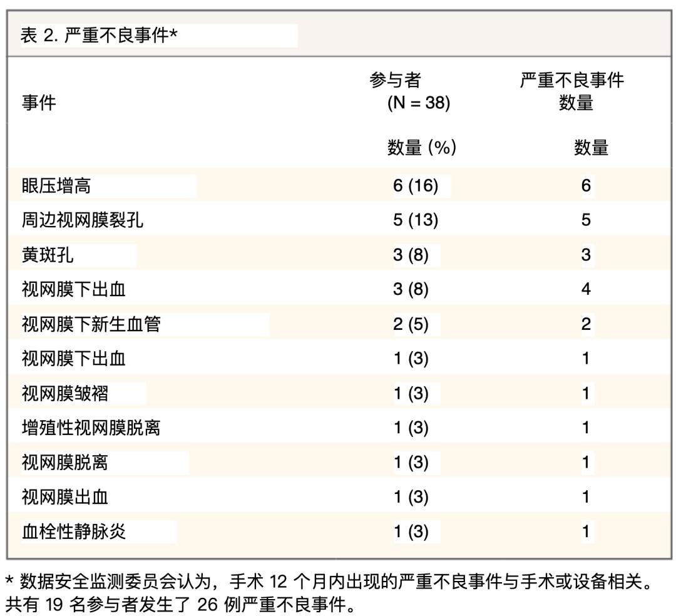This screenshot has height=616, width=676.
Task: Select the "眼压增高" row label
Action: click(56, 186)
